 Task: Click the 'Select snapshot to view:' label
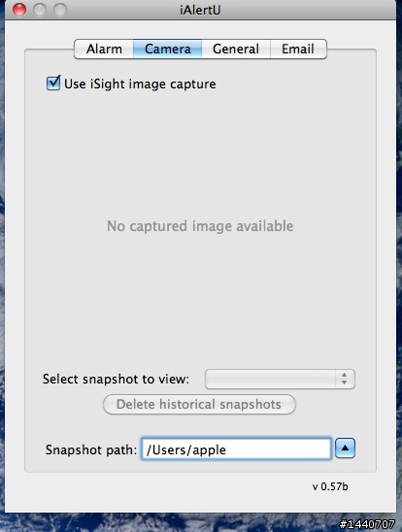116,379
